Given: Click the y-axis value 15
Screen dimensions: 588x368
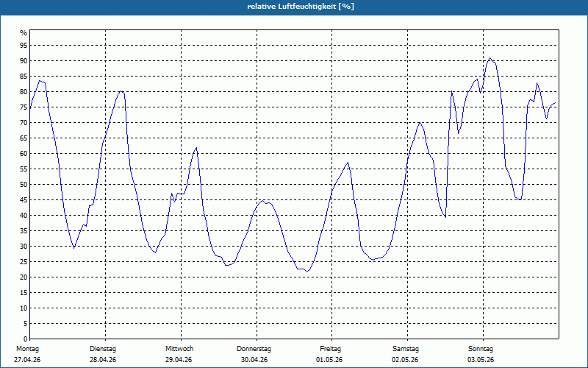Looking at the screenshot, I should tap(24, 292).
